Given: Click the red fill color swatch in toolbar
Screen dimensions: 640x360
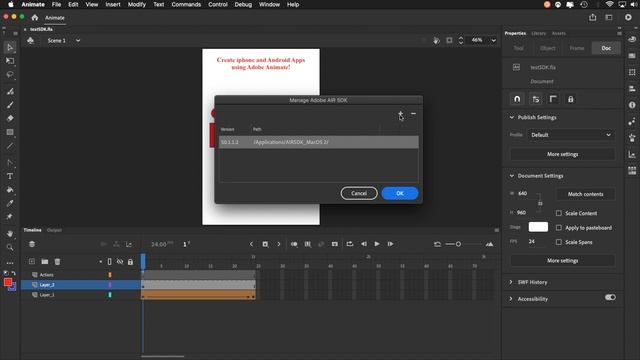Looking at the screenshot, I should pos(8,282).
